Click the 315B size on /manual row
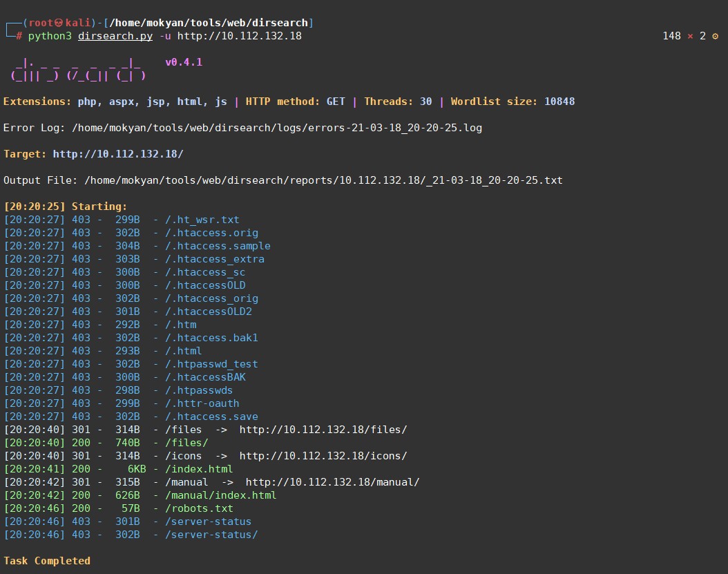Image resolution: width=728 pixels, height=574 pixels. coord(128,482)
